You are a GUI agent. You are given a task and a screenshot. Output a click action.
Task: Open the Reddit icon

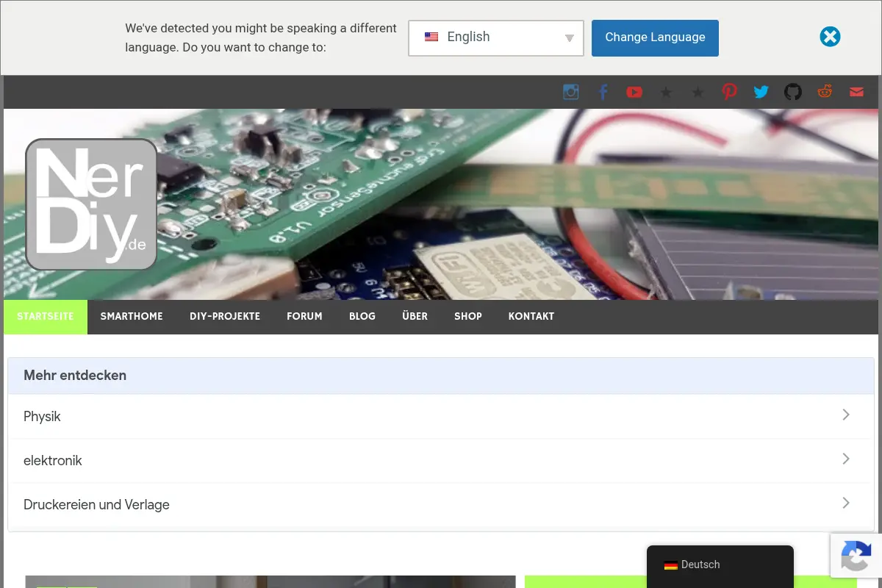point(825,92)
